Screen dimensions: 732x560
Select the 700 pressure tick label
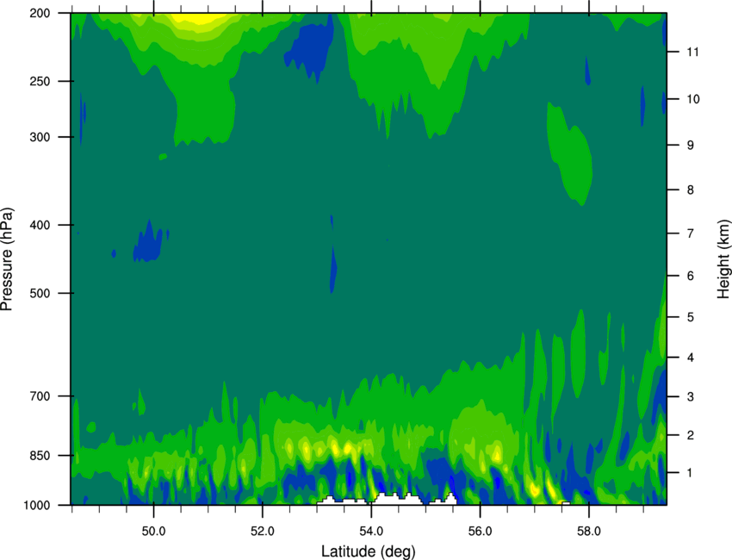click(40, 396)
